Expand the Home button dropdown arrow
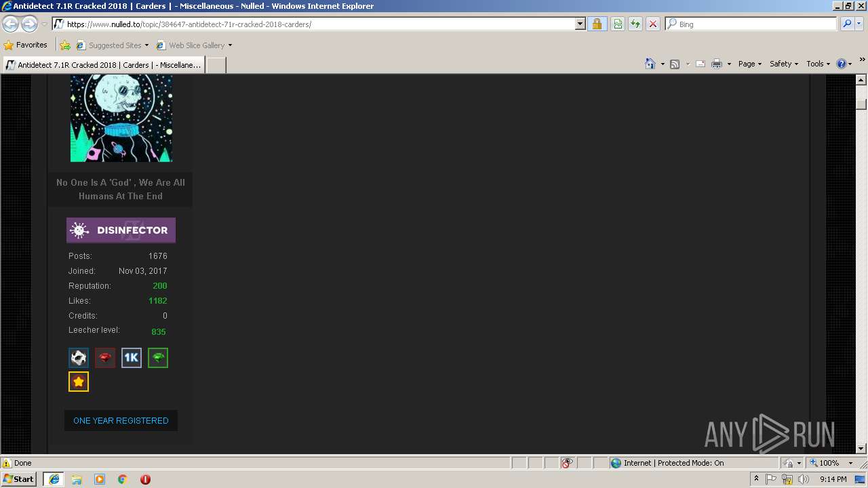 (661, 64)
